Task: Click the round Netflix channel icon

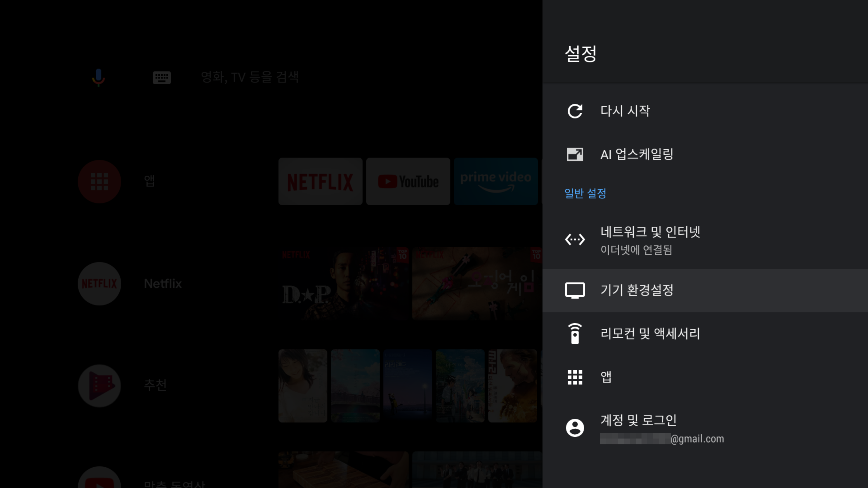Action: click(99, 284)
